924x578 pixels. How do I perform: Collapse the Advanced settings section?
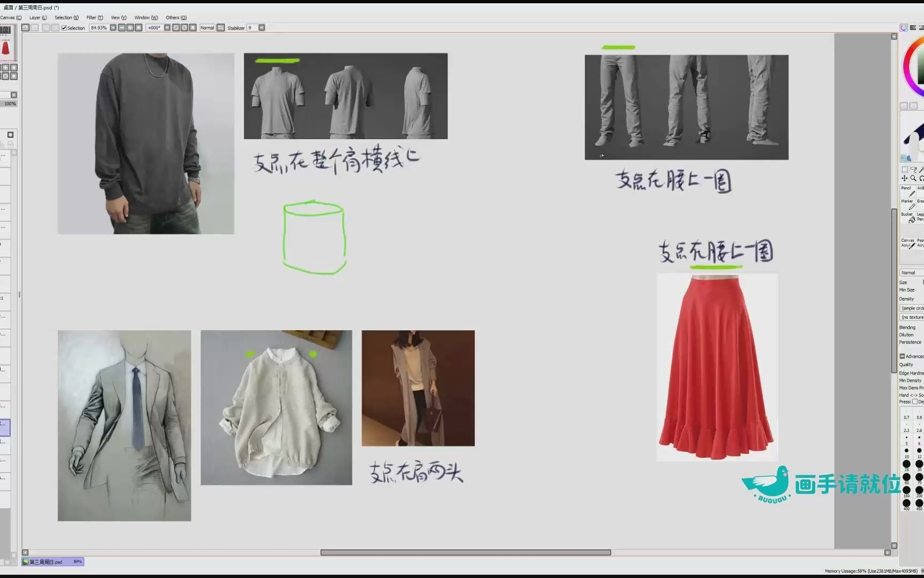coord(902,356)
